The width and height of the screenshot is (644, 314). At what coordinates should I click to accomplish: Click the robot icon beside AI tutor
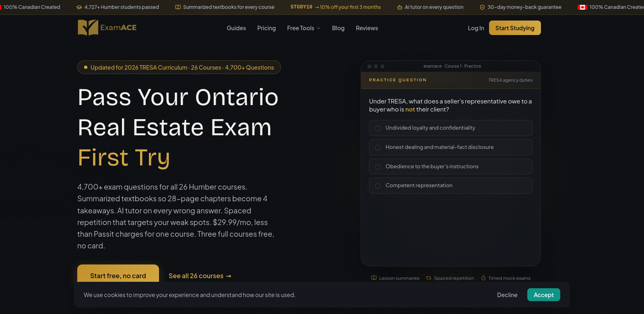click(x=400, y=7)
